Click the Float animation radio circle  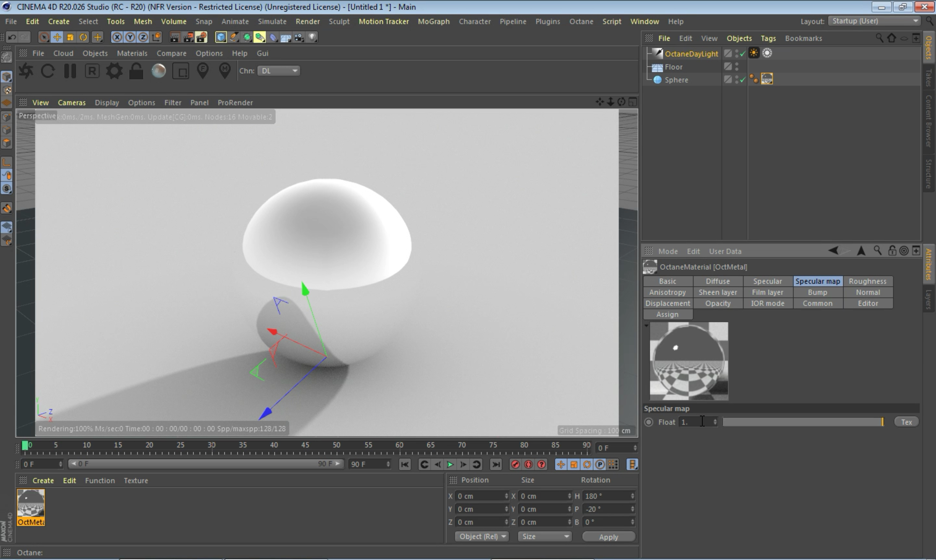click(x=649, y=422)
